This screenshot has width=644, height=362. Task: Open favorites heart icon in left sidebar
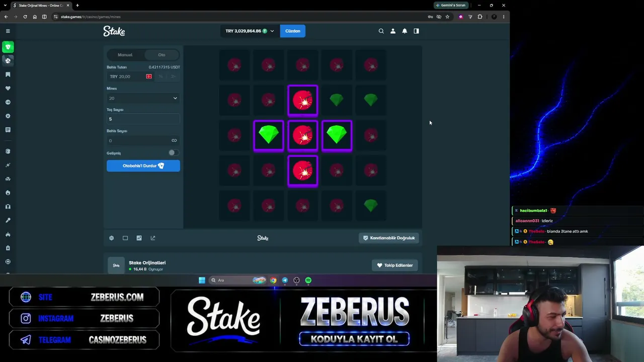[x=8, y=88]
